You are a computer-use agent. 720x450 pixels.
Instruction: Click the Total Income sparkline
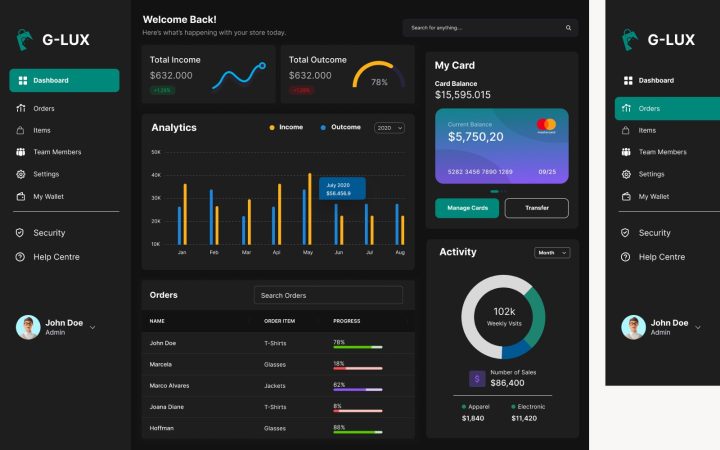[x=239, y=75]
